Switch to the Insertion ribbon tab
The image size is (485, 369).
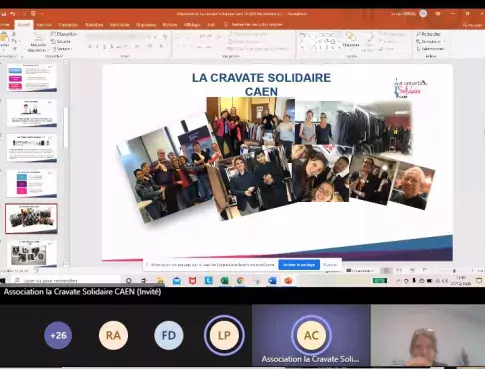pos(44,25)
